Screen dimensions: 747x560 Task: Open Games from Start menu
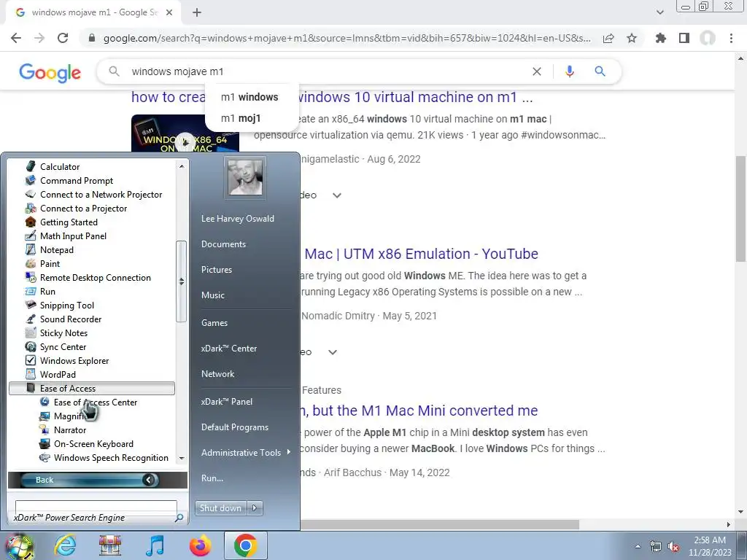214,322
